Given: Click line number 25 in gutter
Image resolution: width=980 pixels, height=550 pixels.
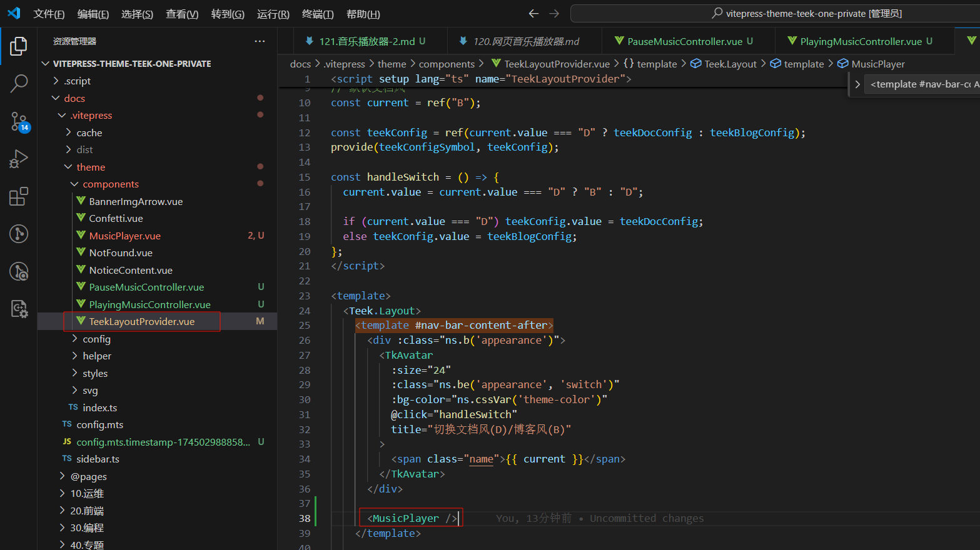Looking at the screenshot, I should (304, 325).
